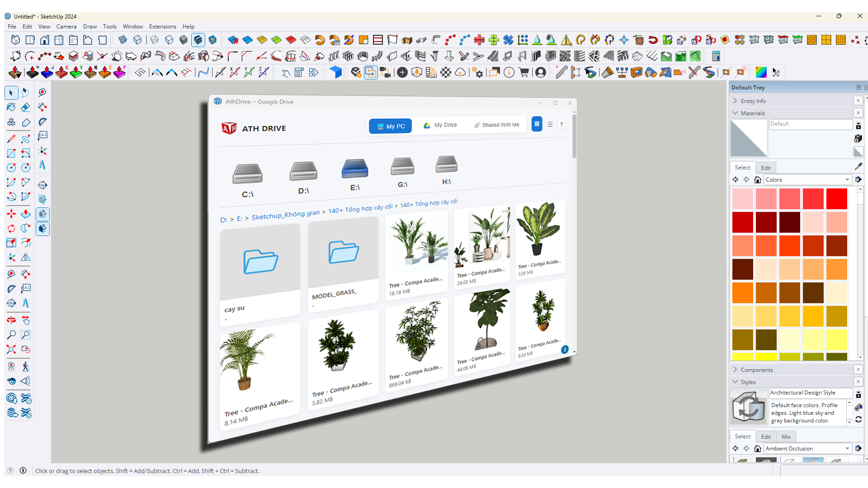This screenshot has width=868, height=488.
Task: Toggle ATH Drive grid view button
Action: 537,124
